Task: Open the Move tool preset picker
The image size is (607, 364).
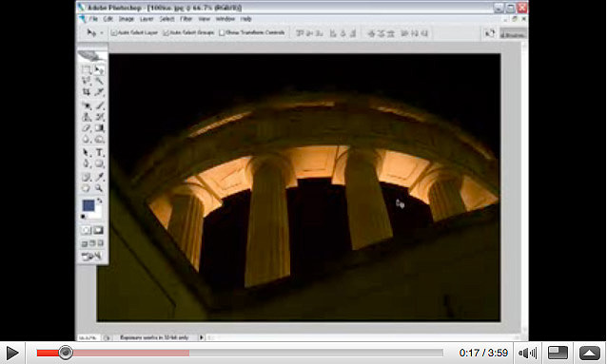Action: click(x=102, y=33)
